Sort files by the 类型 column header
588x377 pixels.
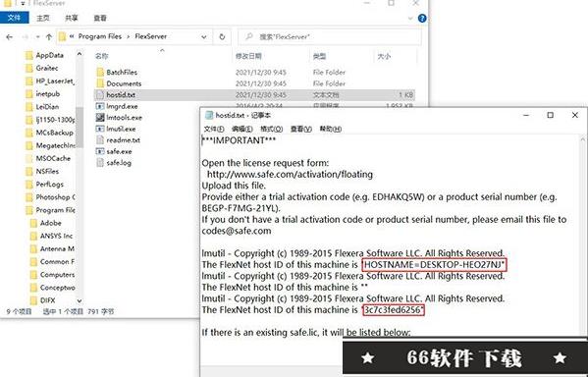coord(319,56)
